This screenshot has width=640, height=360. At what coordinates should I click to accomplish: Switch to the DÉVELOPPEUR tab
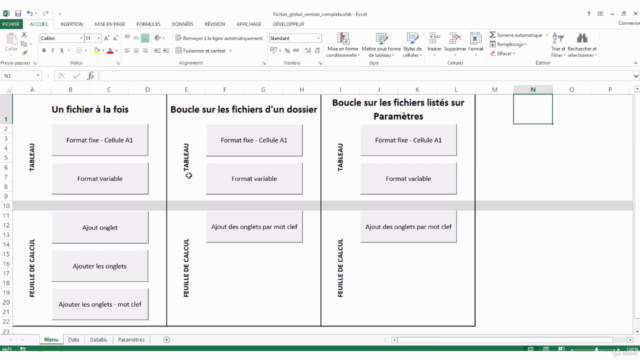[288, 24]
